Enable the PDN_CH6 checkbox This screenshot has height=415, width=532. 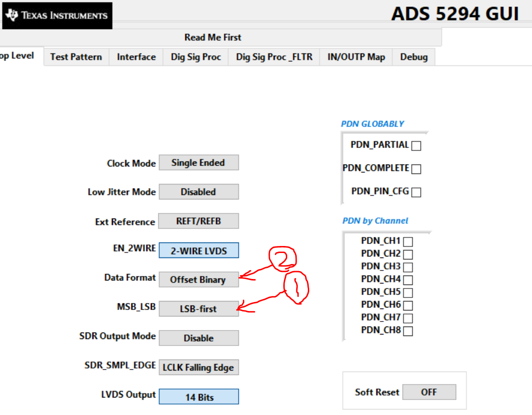(408, 305)
